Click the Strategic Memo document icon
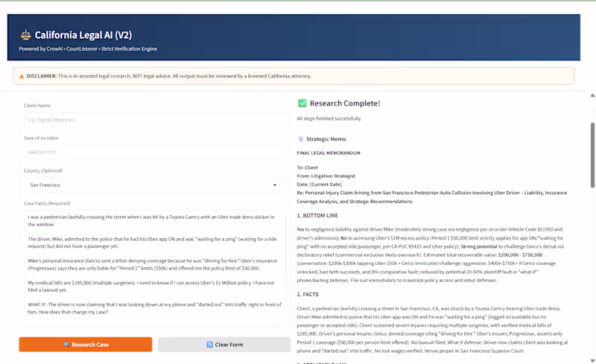 click(x=301, y=139)
